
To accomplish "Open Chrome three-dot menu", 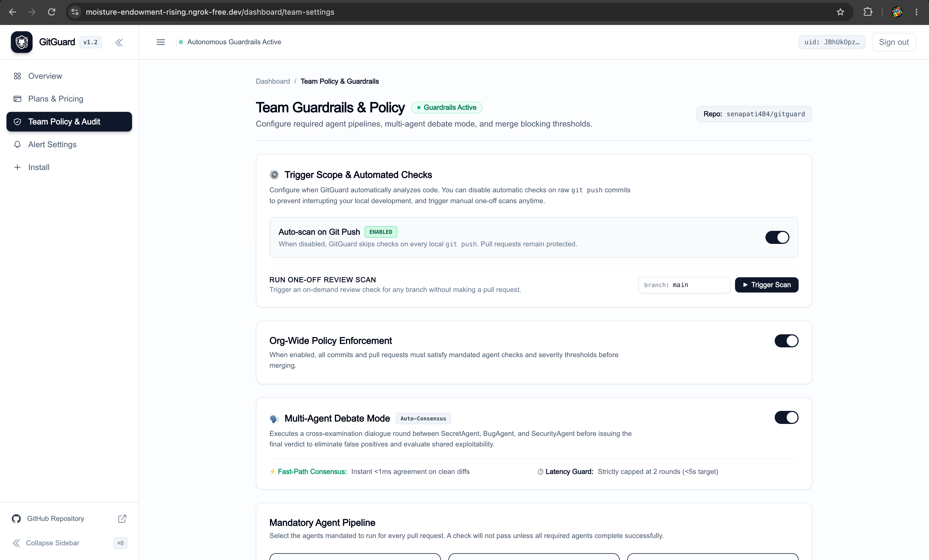I will point(917,12).
